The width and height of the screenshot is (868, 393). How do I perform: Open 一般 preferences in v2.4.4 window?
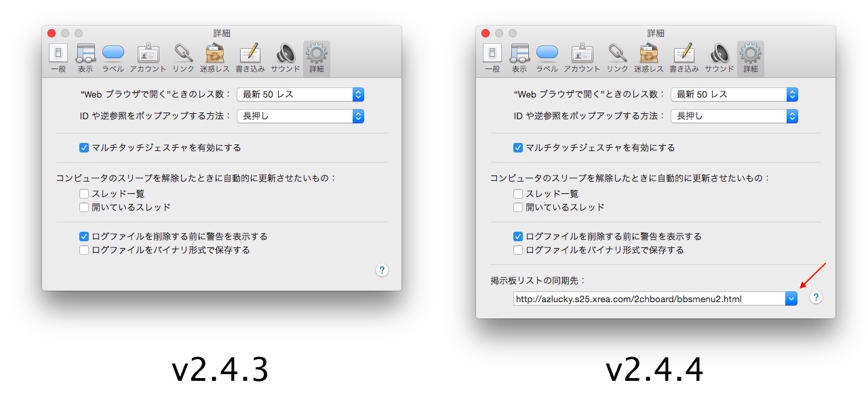[x=492, y=58]
